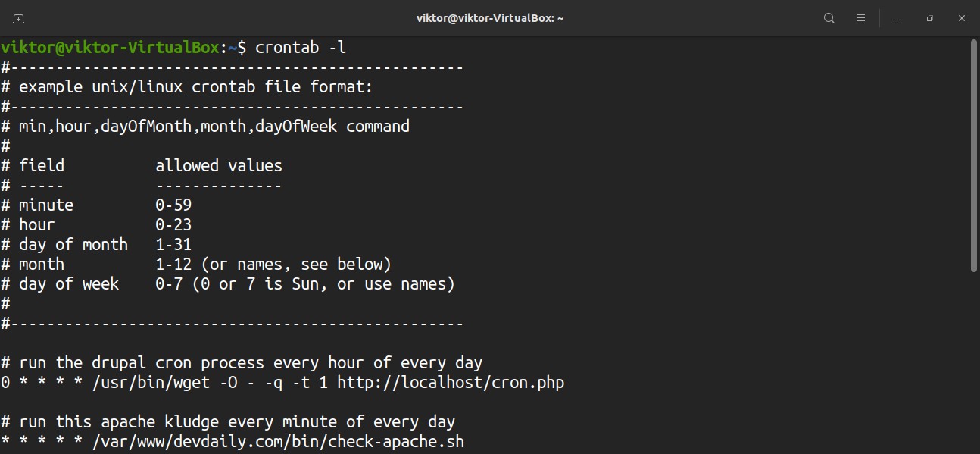
Task: Activate the terminal search magnifier
Action: click(x=829, y=17)
